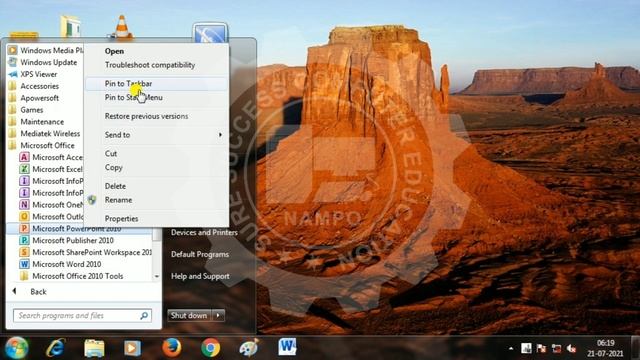Select Troubleshoot compatibility
The height and width of the screenshot is (360, 640).
click(150, 65)
